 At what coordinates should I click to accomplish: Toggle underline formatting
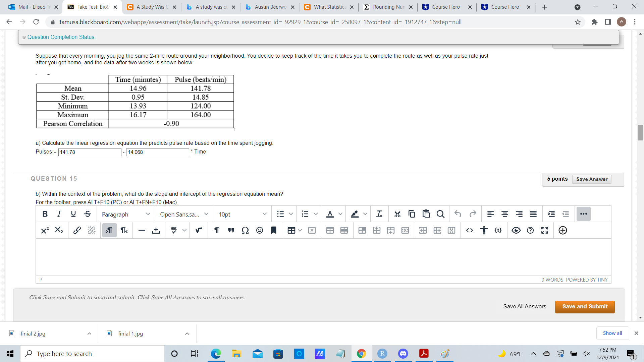tap(73, 214)
